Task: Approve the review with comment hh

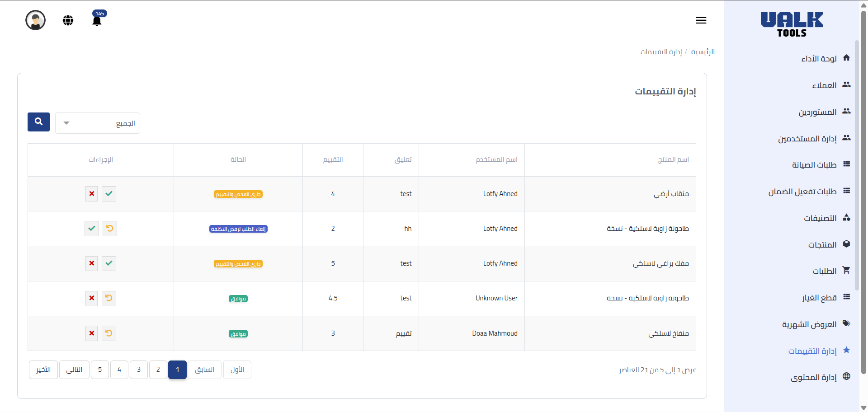Action: point(92,229)
